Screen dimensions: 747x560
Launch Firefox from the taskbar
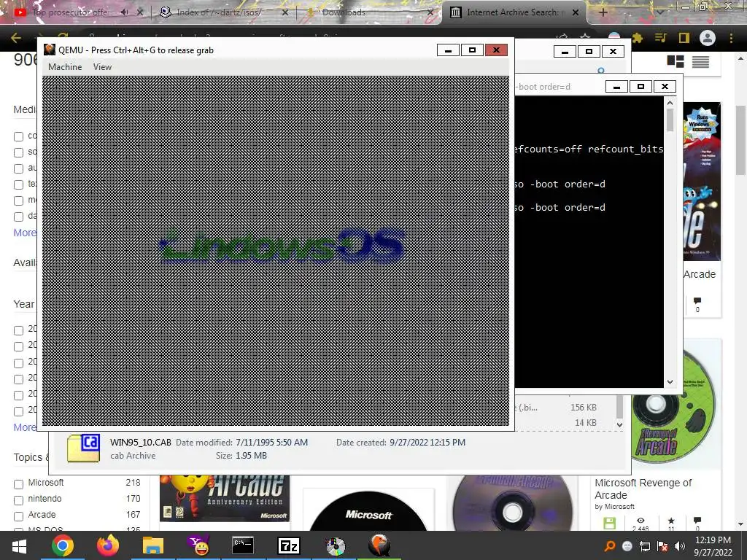tap(108, 545)
